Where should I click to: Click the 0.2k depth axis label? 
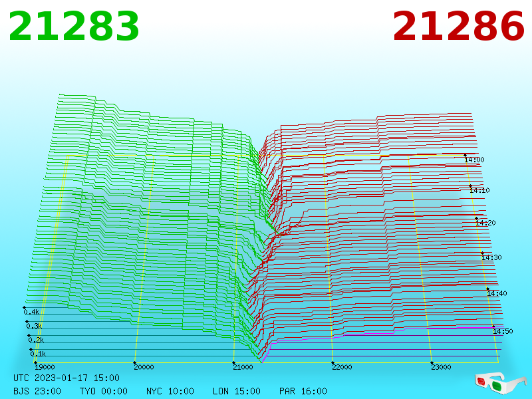point(36,340)
